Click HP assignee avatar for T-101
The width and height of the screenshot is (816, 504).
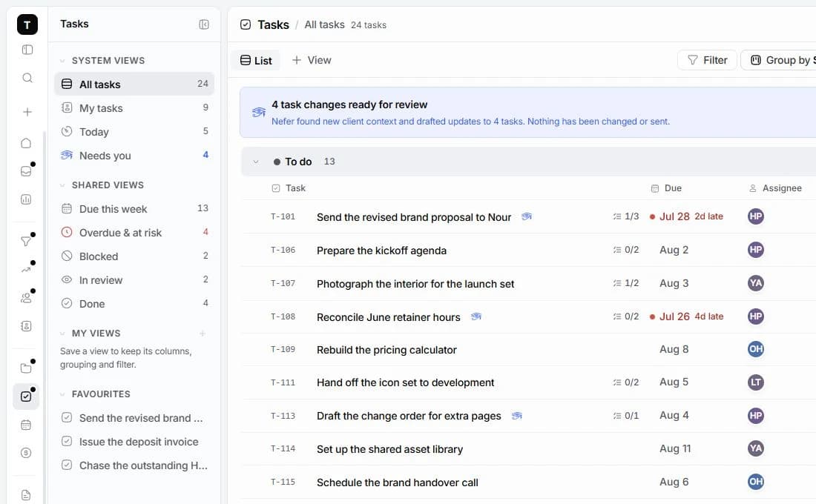pyautogui.click(x=756, y=216)
